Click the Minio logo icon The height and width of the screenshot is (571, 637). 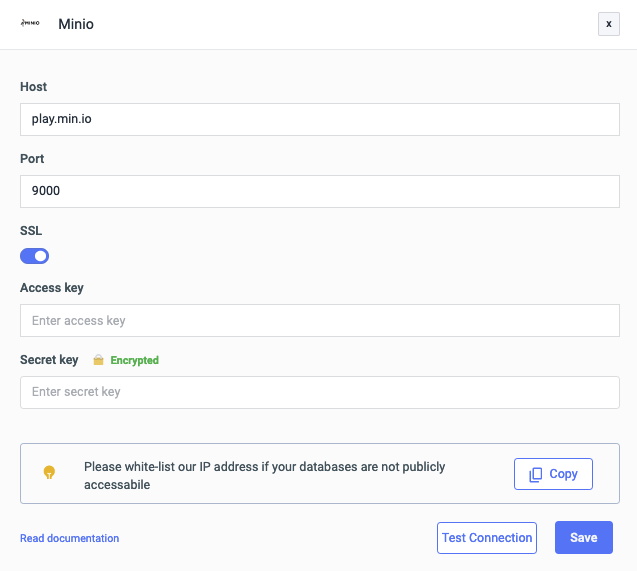(30, 23)
